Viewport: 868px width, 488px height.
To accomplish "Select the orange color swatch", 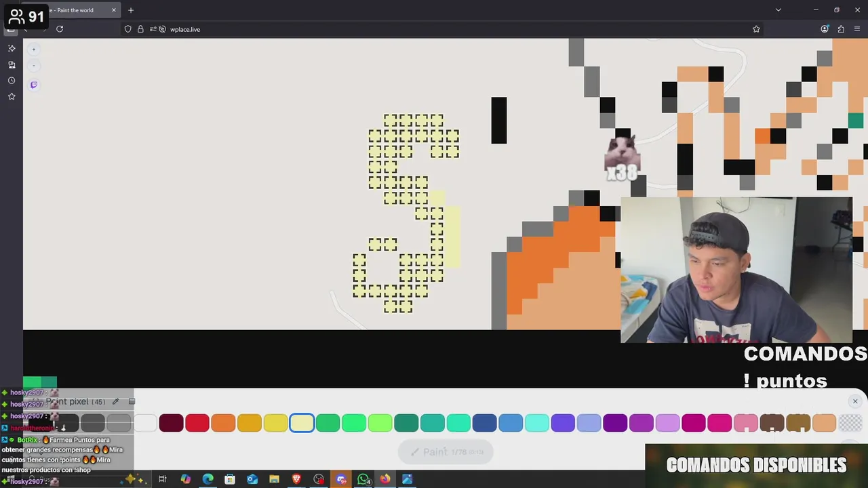I will [x=223, y=423].
